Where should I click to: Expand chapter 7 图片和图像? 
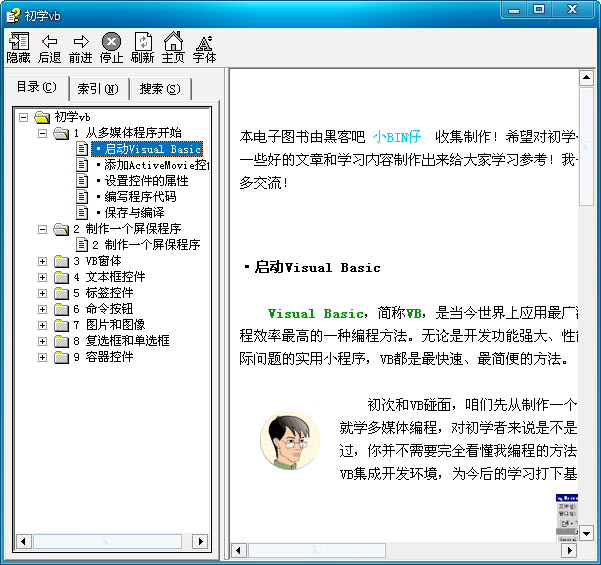[43, 325]
